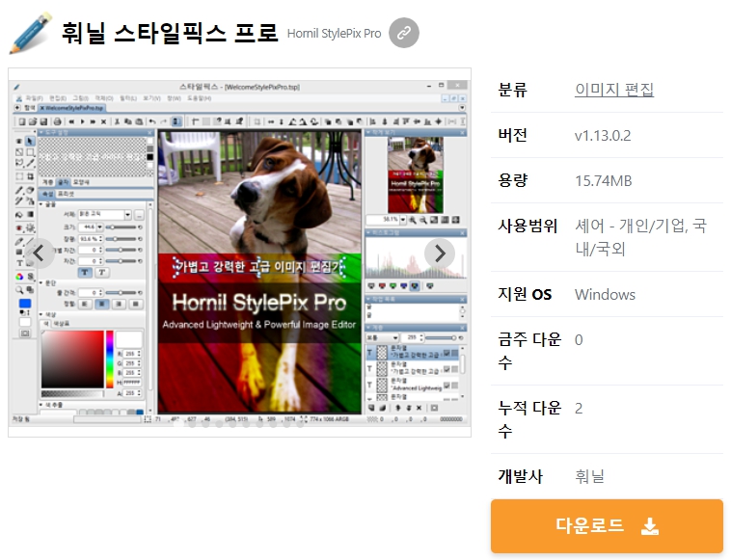Click the delete layer X icon below layers
Viewport: 731px width, 560px height.
pos(420,408)
